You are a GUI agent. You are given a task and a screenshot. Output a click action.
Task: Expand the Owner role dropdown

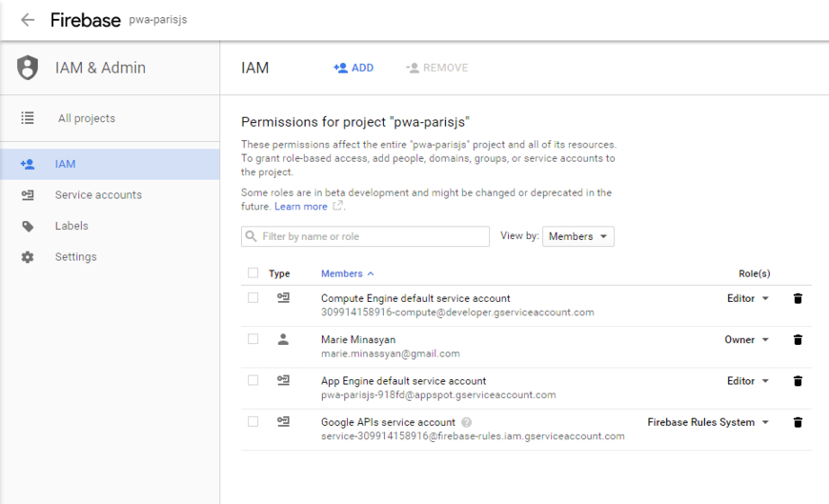pos(746,340)
